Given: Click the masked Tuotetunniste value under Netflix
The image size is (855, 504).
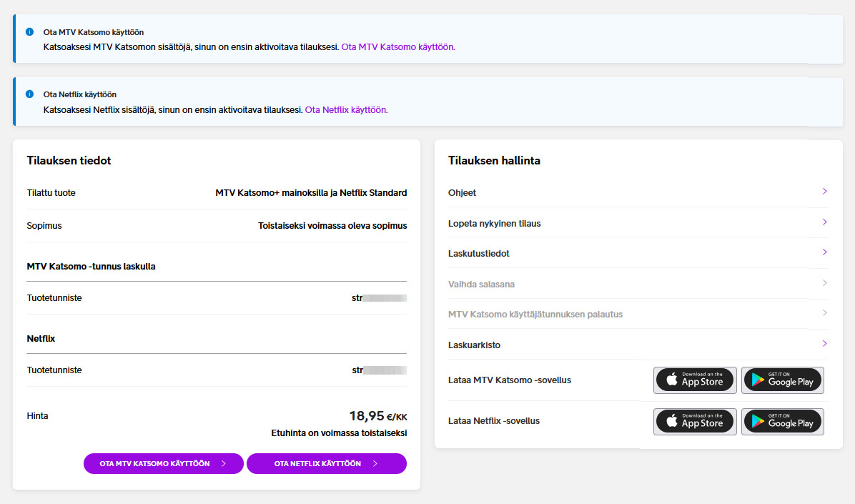Looking at the screenshot, I should (x=379, y=370).
